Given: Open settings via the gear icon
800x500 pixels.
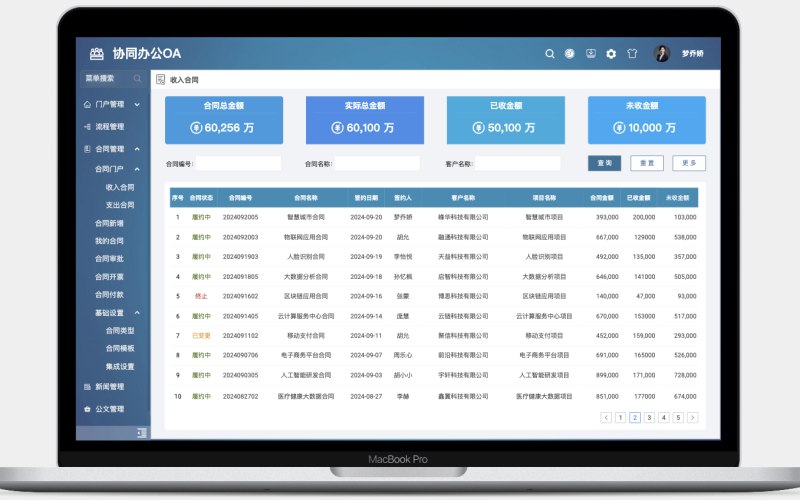Looking at the screenshot, I should (611, 54).
